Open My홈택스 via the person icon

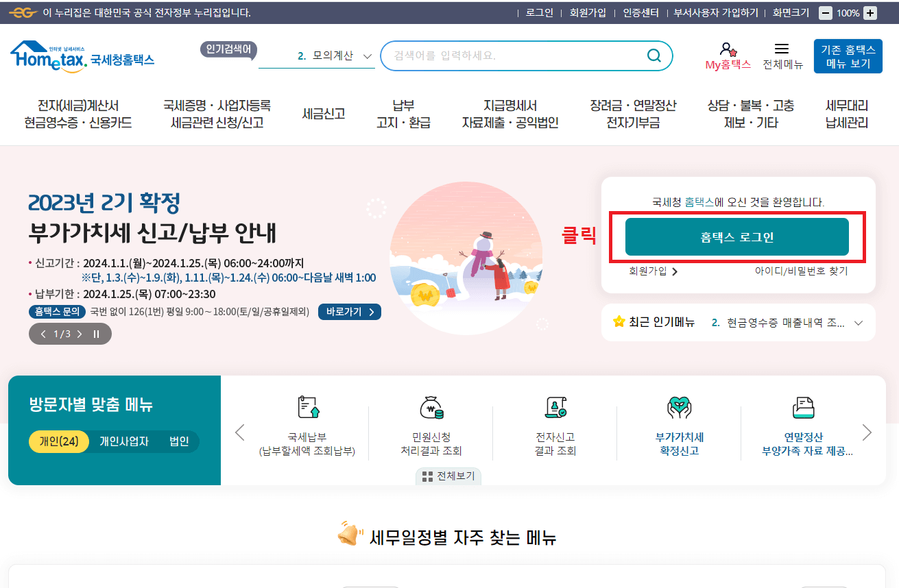click(727, 54)
